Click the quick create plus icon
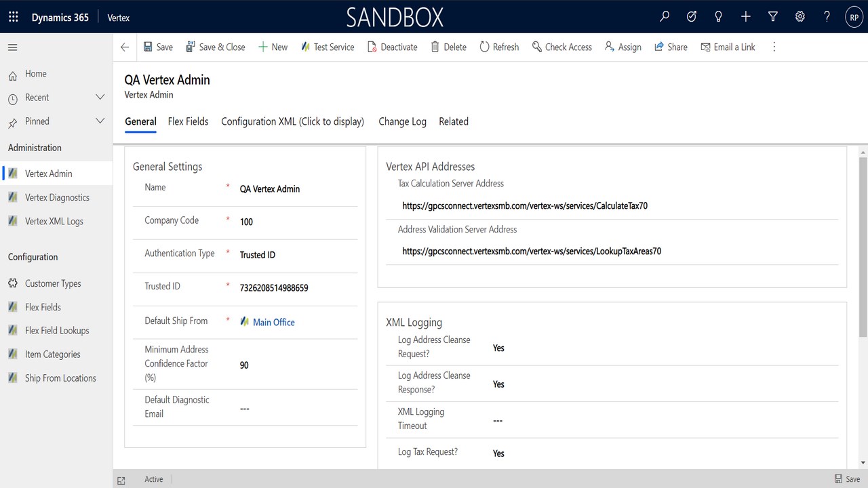868x488 pixels. pos(746,17)
